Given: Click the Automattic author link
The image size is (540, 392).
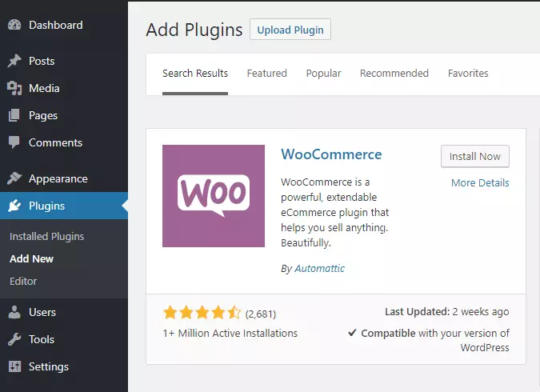Looking at the screenshot, I should tap(319, 268).
